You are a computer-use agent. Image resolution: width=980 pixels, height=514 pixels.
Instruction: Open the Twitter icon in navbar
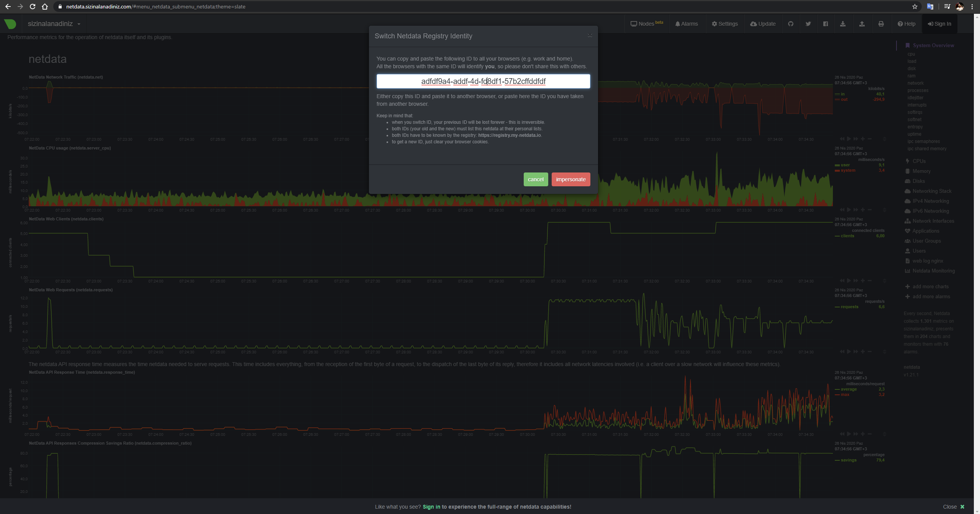pyautogui.click(x=808, y=24)
